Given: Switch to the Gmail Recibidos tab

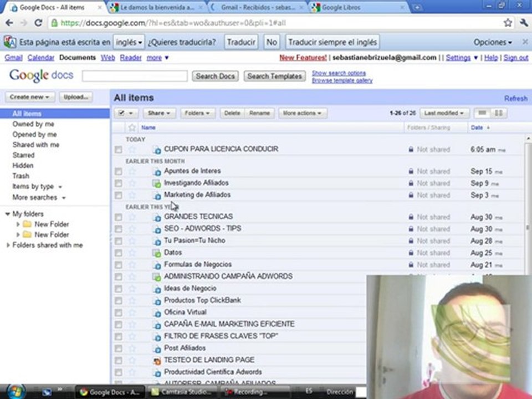Looking at the screenshot, I should click(258, 7).
